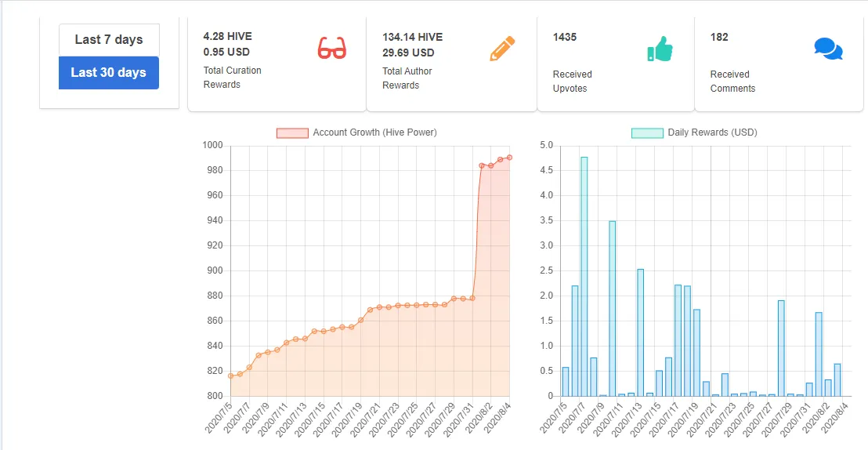Click the growth point at 2020/7/31 before the jump

pos(472,298)
